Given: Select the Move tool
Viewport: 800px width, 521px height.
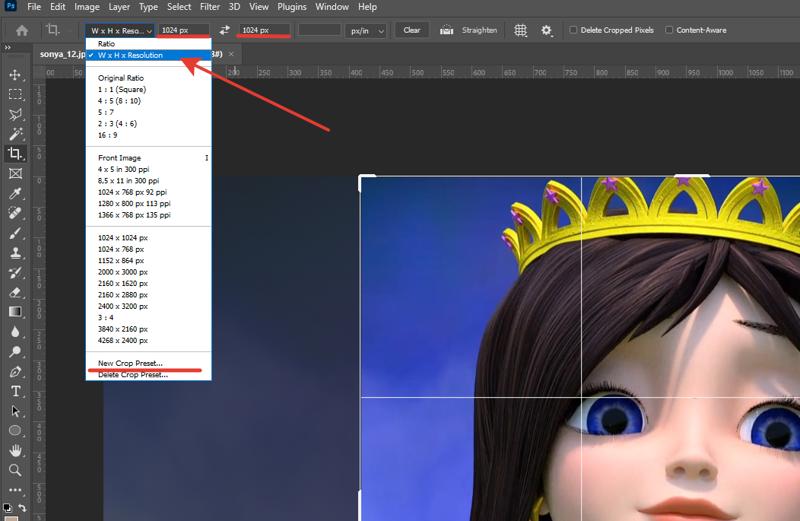Looking at the screenshot, I should 15,75.
